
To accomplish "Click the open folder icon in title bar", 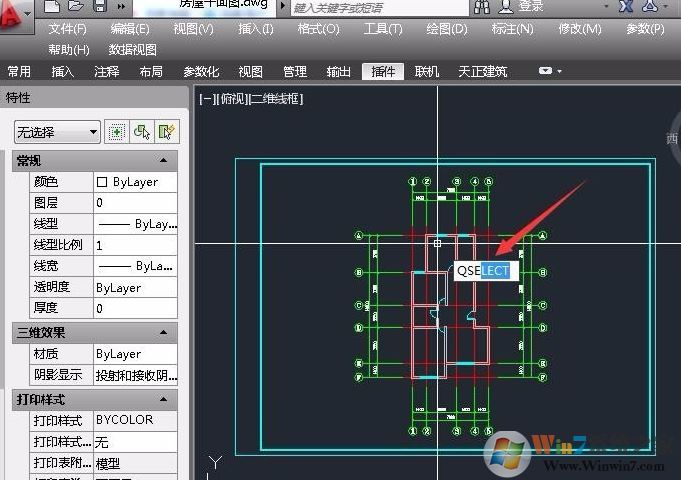I will [x=75, y=7].
